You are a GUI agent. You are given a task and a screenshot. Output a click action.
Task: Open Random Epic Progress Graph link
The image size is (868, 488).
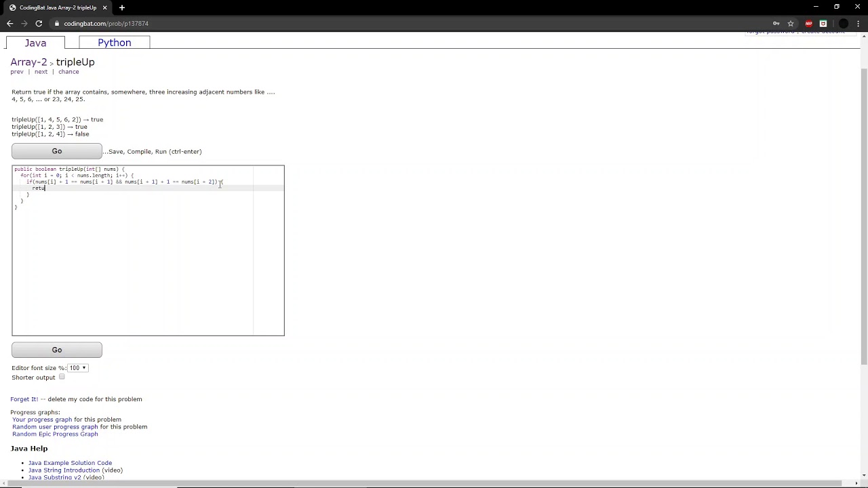tap(55, 434)
